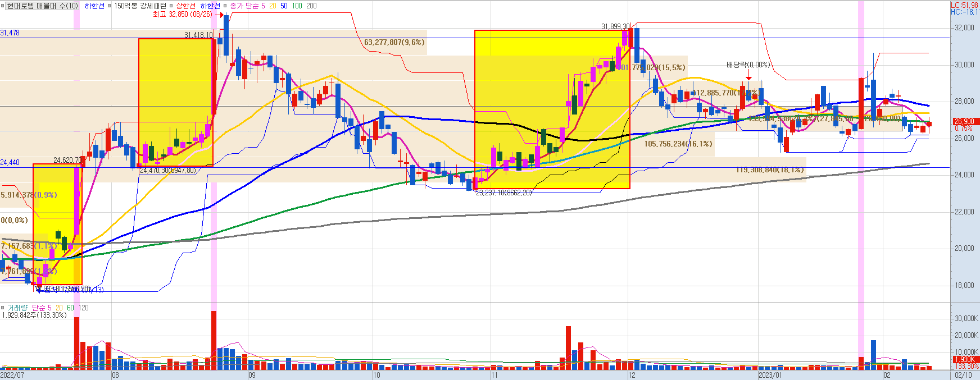The height and width of the screenshot is (380, 980).
Task: Pick the blue 50 period moving average
Action: 284,6
